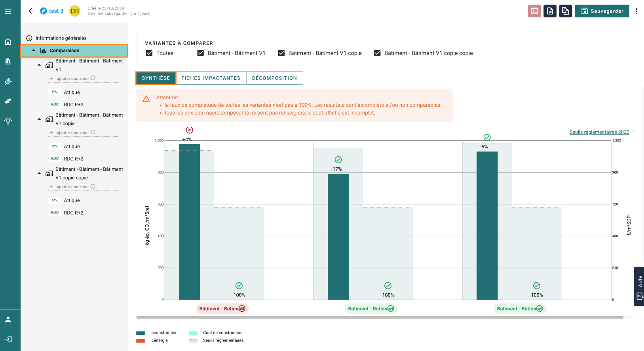This screenshot has width=644, height=351.
Task: Collapse the Bâtiment V1 copie tree node
Action: [x=39, y=119]
